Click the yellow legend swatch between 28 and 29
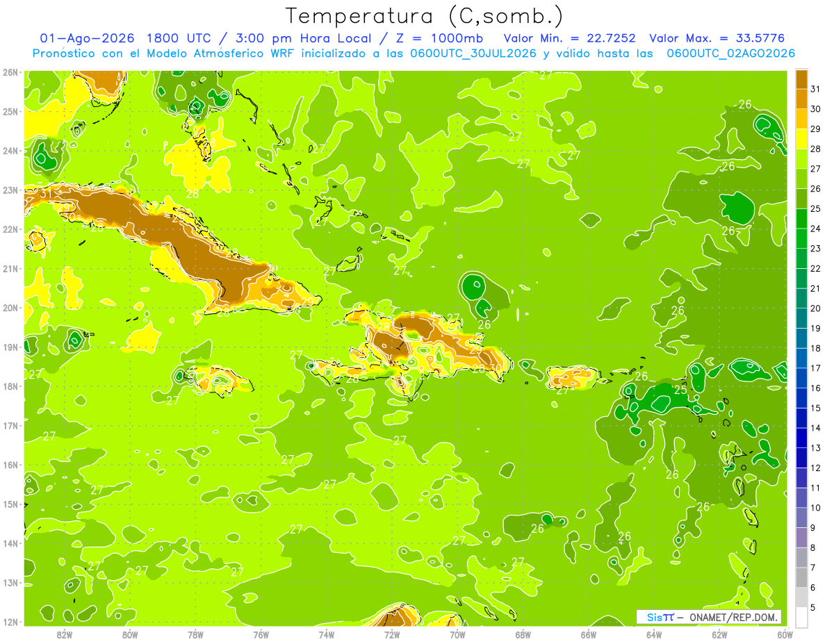The width and height of the screenshot is (834, 644). pyautogui.click(x=801, y=139)
